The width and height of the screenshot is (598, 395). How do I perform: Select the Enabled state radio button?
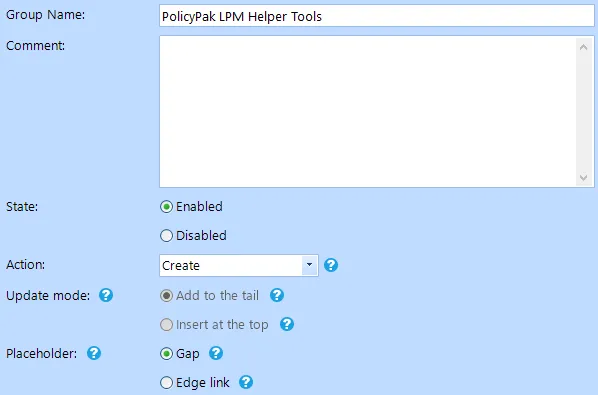click(x=166, y=207)
